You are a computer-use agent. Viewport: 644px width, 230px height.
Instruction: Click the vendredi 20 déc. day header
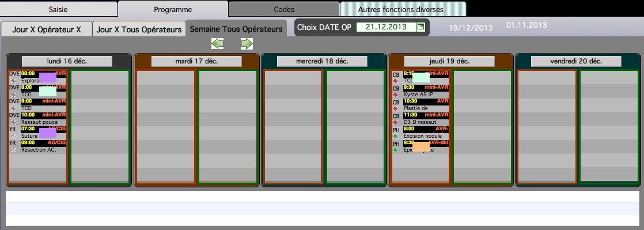576,61
